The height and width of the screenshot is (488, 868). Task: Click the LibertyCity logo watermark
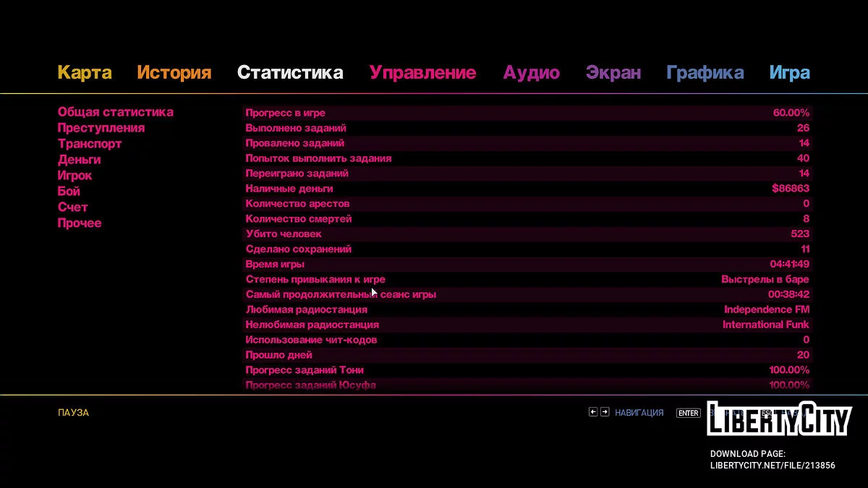tap(778, 419)
